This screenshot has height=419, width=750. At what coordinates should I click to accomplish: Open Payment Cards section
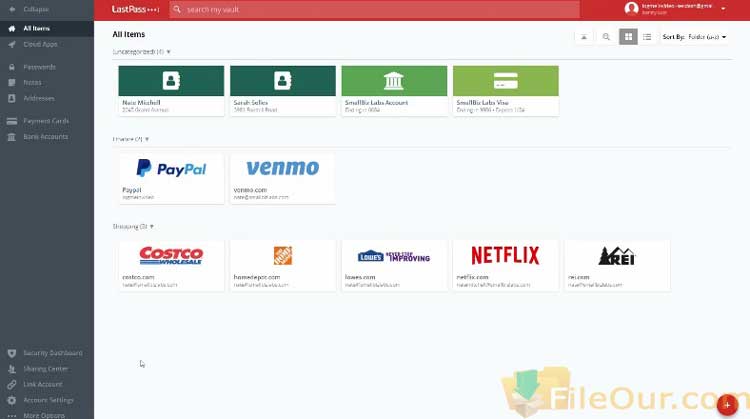tap(47, 121)
